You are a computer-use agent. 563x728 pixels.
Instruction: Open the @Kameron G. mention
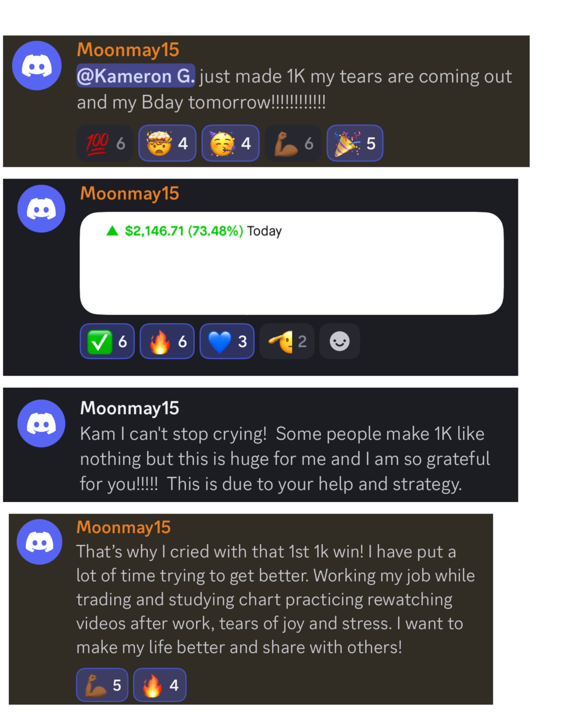[136, 76]
